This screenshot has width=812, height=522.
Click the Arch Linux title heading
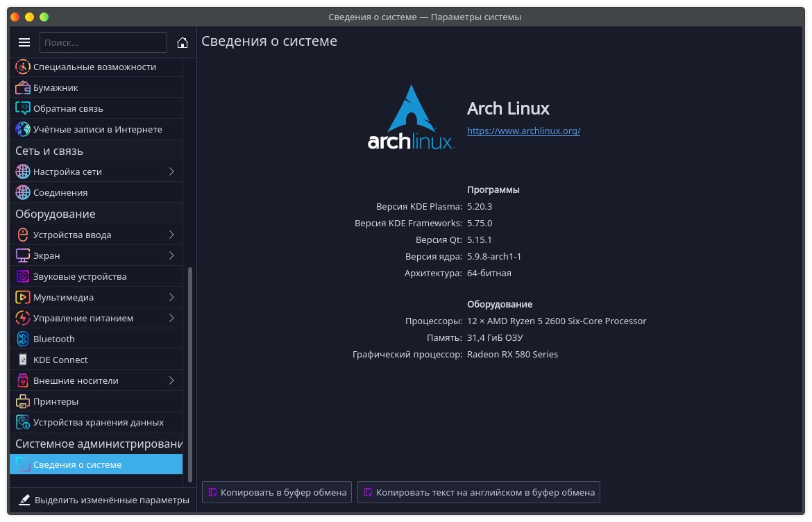pos(508,108)
